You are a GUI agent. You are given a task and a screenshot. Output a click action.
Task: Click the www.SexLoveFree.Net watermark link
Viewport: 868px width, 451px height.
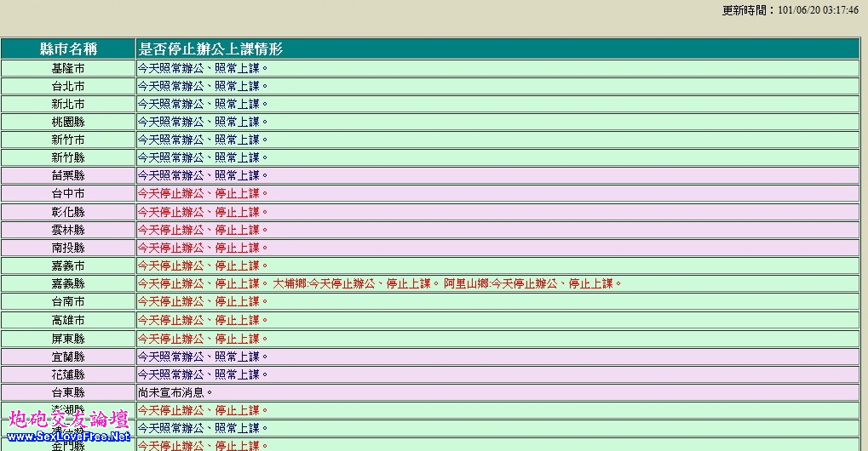(68, 437)
